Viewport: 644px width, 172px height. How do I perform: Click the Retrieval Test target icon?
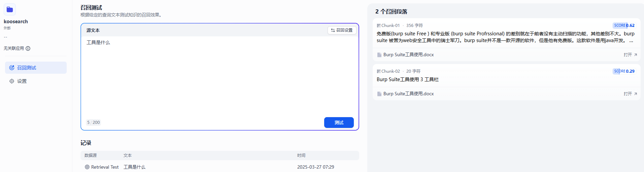(x=87, y=167)
